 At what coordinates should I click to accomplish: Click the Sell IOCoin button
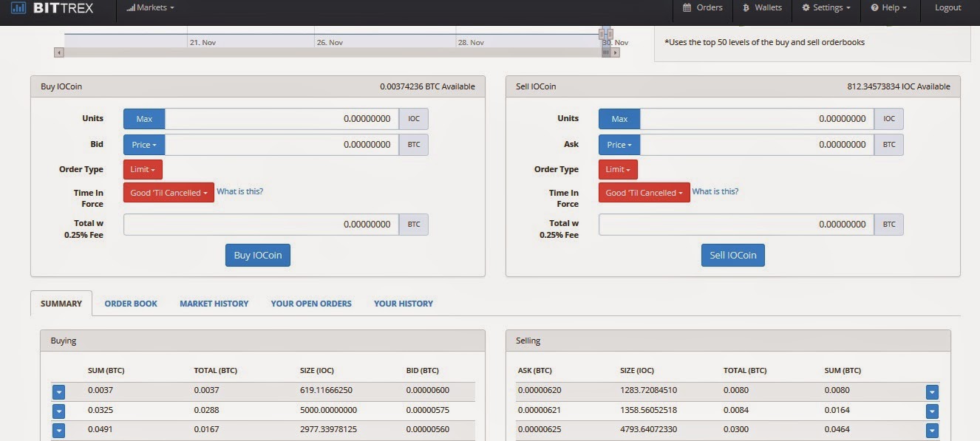733,255
